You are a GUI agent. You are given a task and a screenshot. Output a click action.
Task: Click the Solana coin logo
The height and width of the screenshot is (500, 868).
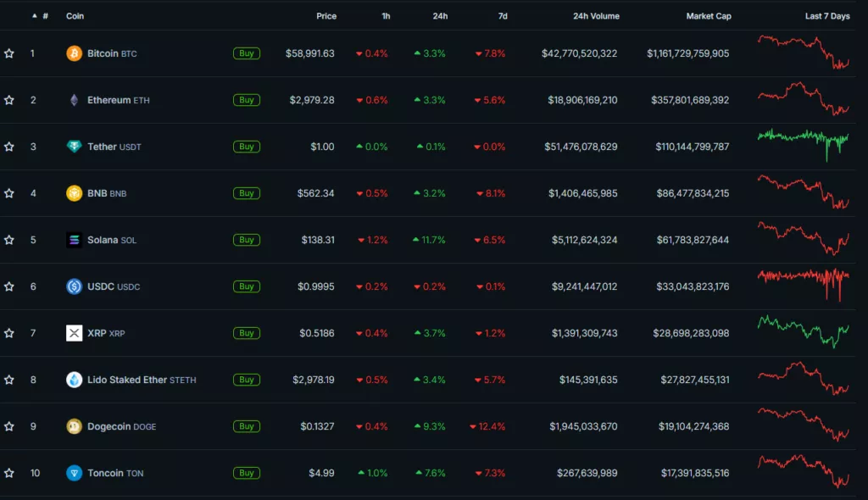tap(75, 240)
